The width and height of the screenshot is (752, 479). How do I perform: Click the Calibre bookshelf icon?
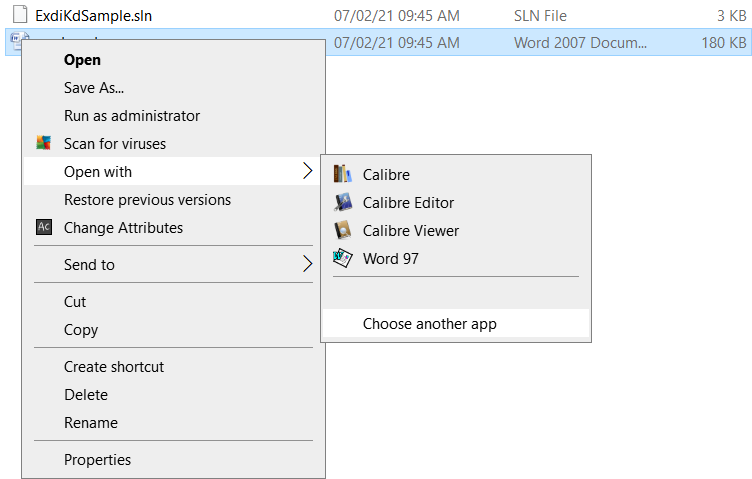tap(343, 174)
